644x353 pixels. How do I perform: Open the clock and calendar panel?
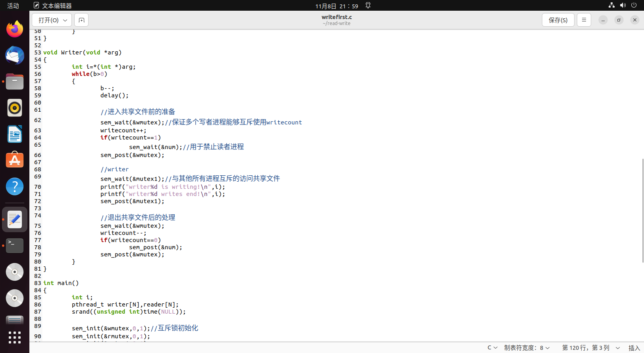(x=337, y=6)
